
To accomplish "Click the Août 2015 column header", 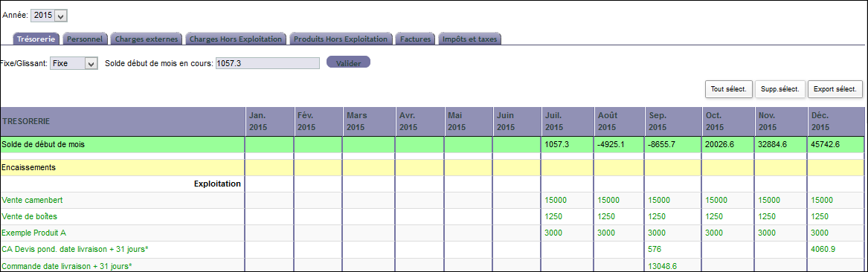I will coord(620,121).
